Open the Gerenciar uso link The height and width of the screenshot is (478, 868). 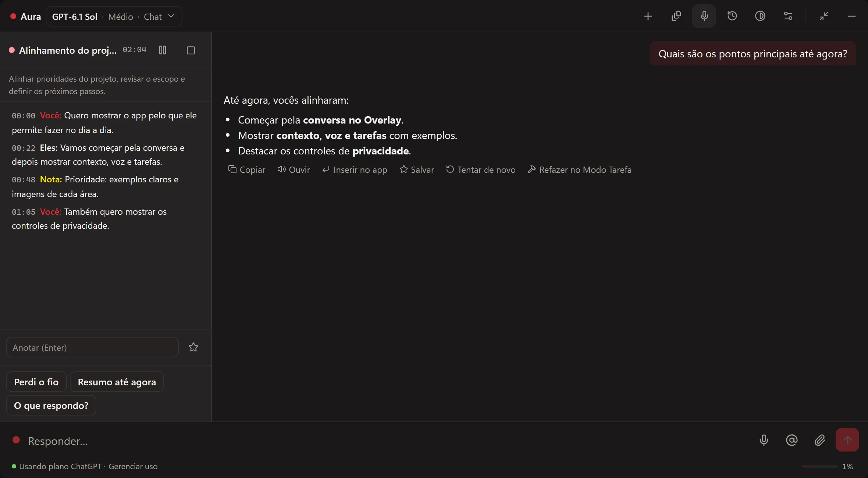[x=133, y=466]
